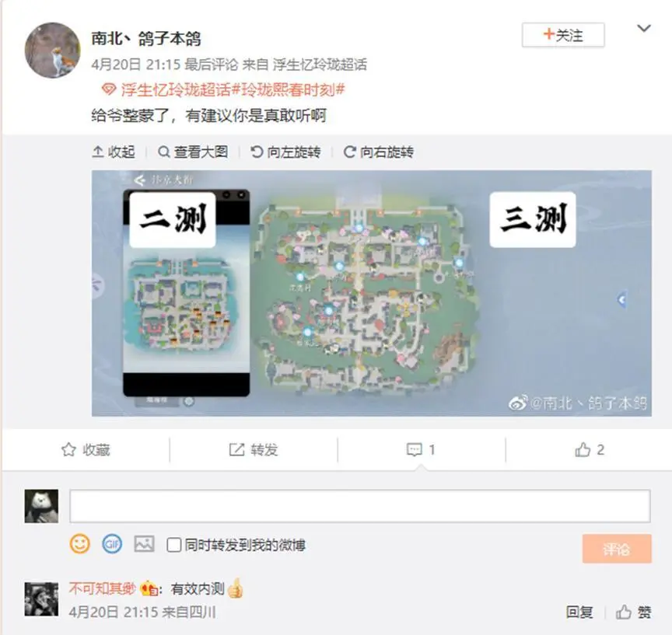This screenshot has width=672, height=635.
Task: Open 南北、鸽子本鸽 profile avatar
Action: pos(52,50)
